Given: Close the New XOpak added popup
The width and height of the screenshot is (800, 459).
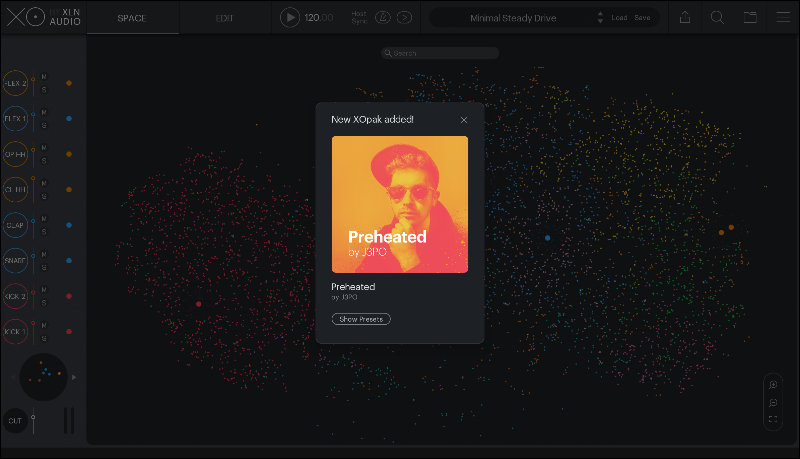Looking at the screenshot, I should (x=464, y=120).
